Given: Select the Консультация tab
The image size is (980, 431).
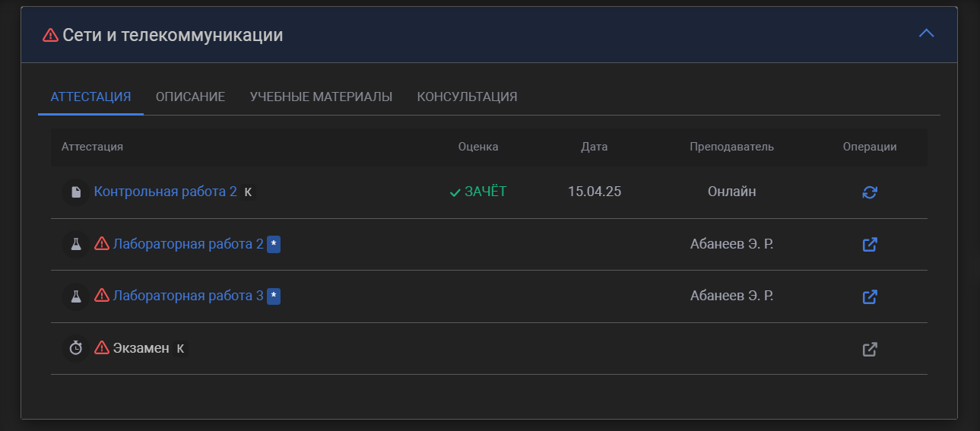Looking at the screenshot, I should tap(467, 97).
